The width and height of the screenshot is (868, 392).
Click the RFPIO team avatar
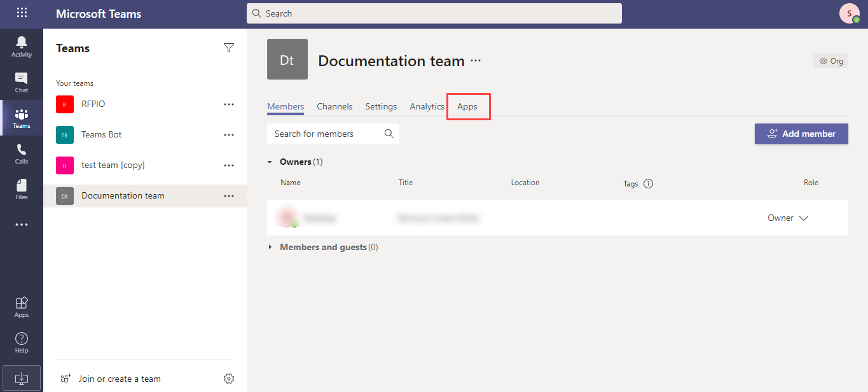(x=65, y=104)
